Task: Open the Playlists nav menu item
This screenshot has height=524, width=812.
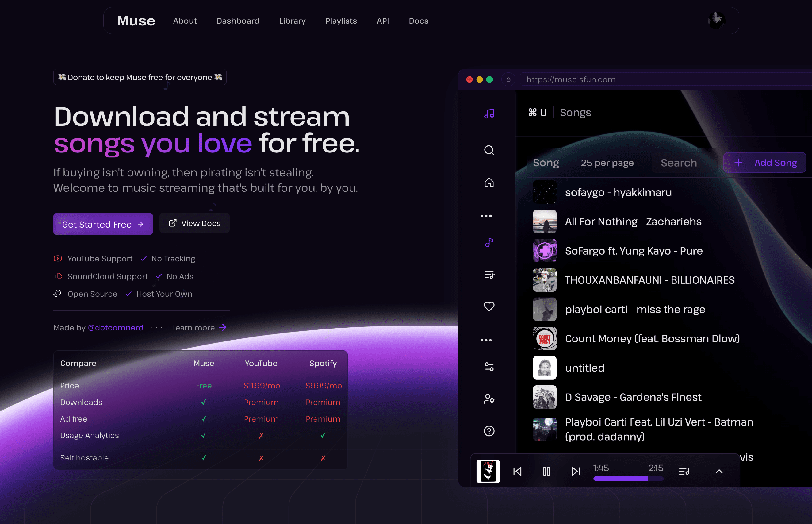Action: click(x=341, y=21)
